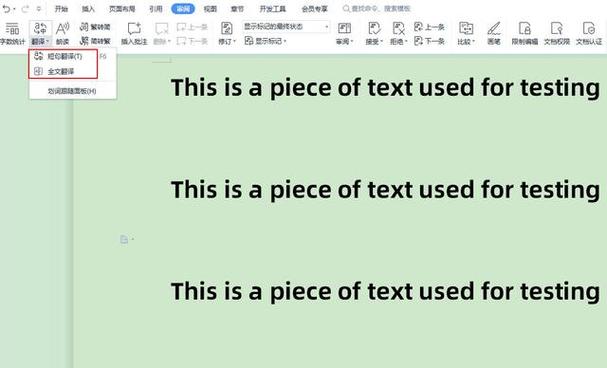Click the 删除 comment icon
Image resolution: width=607 pixels, height=368 pixels.
coord(161,29)
